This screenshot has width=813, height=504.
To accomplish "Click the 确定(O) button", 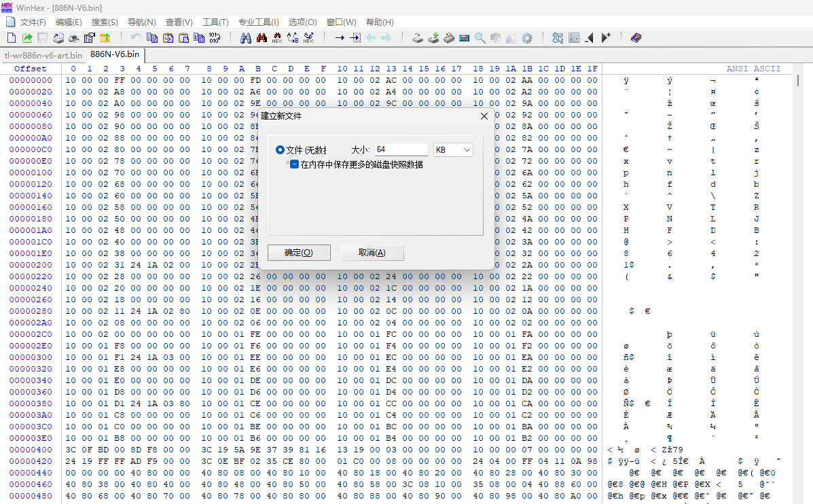I will 299,253.
